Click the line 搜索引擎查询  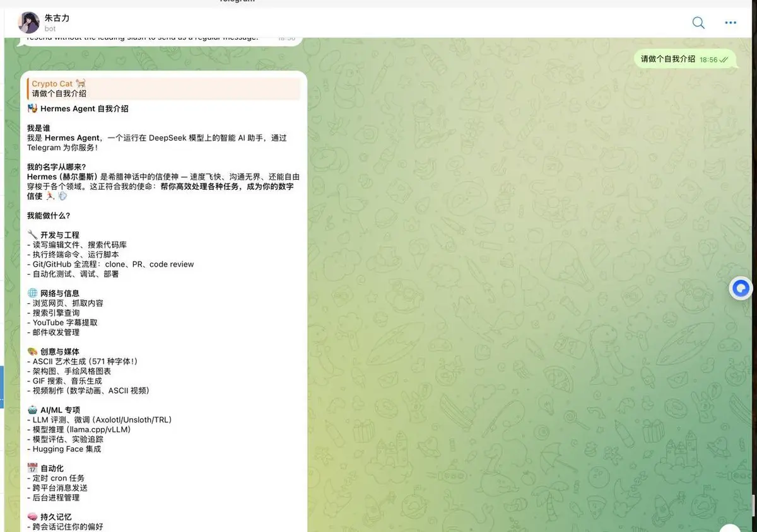[54, 313]
